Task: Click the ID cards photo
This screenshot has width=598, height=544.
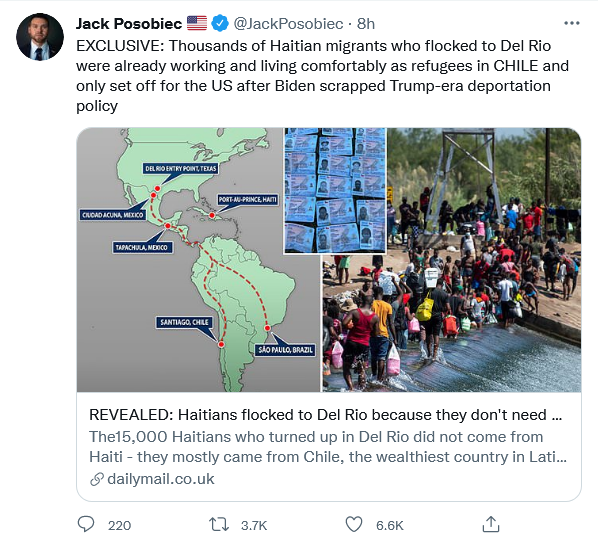Action: [x=336, y=191]
